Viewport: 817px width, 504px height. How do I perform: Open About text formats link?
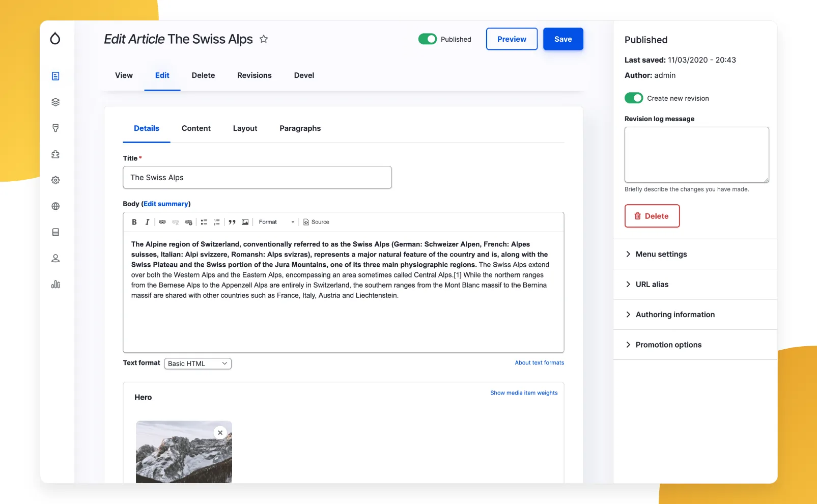(x=540, y=362)
